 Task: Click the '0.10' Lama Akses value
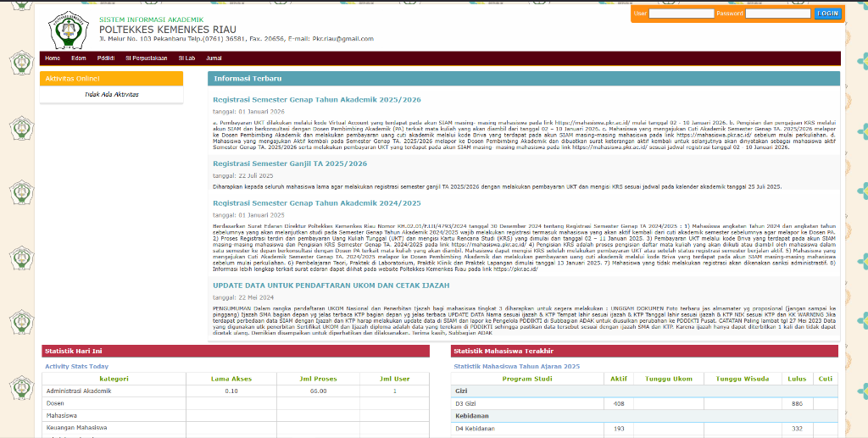point(231,391)
